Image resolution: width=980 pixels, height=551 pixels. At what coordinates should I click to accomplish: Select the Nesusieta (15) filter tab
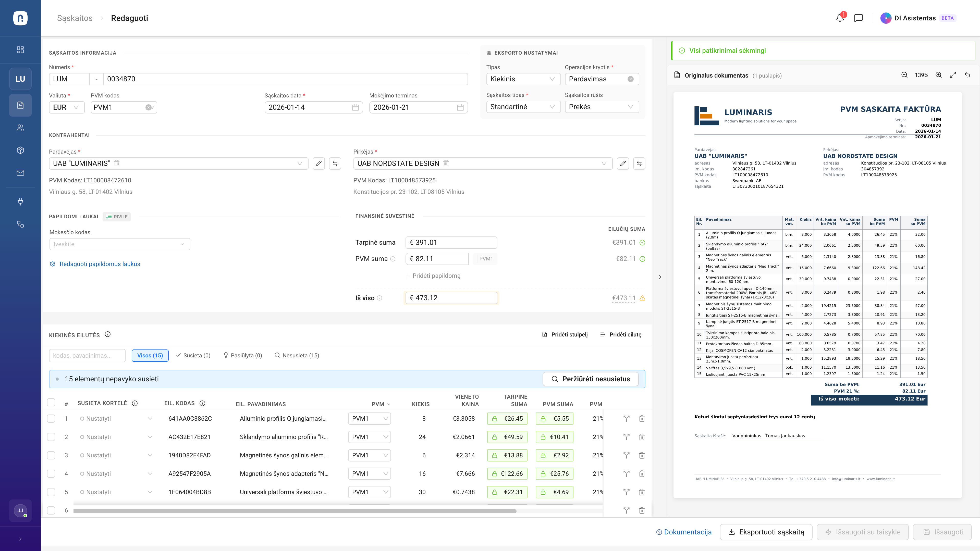(297, 356)
